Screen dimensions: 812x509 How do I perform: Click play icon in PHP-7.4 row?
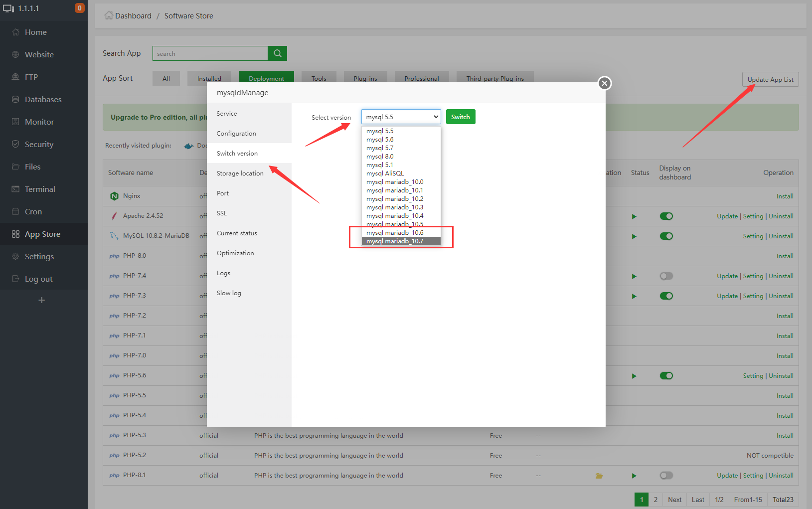pyautogui.click(x=634, y=276)
